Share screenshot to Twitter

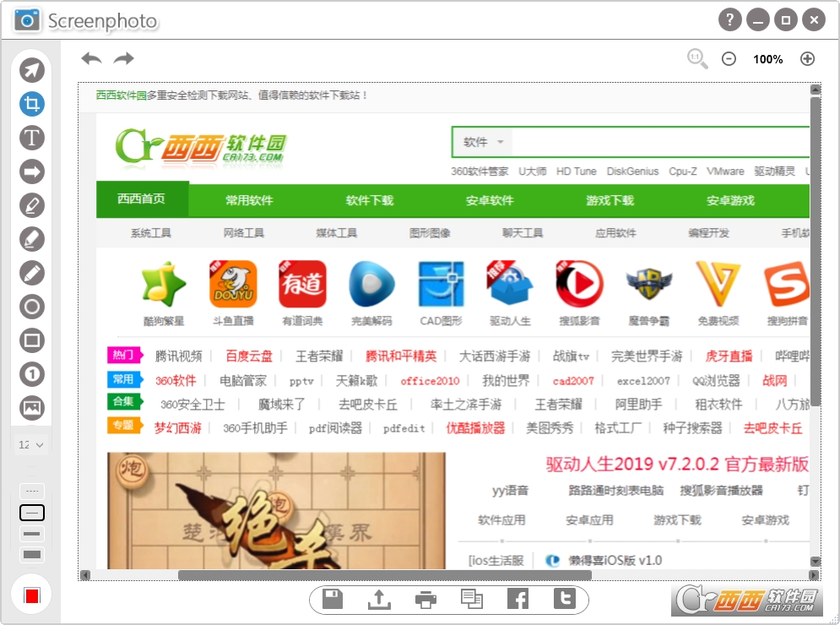pyautogui.click(x=564, y=599)
